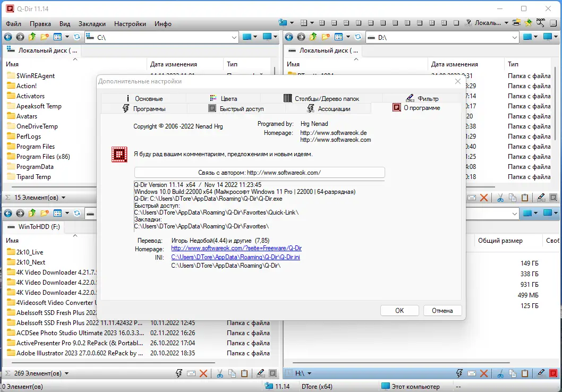Sort C:\ pane by Дата изменения column
The width and height of the screenshot is (562, 392).
click(174, 64)
